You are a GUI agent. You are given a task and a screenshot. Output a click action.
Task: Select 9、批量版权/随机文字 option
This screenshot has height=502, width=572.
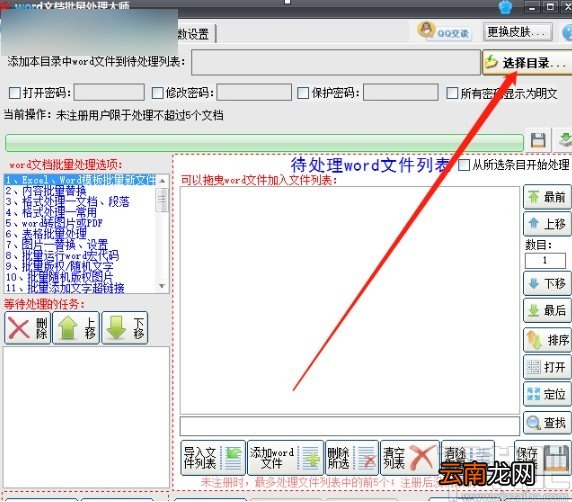click(59, 266)
